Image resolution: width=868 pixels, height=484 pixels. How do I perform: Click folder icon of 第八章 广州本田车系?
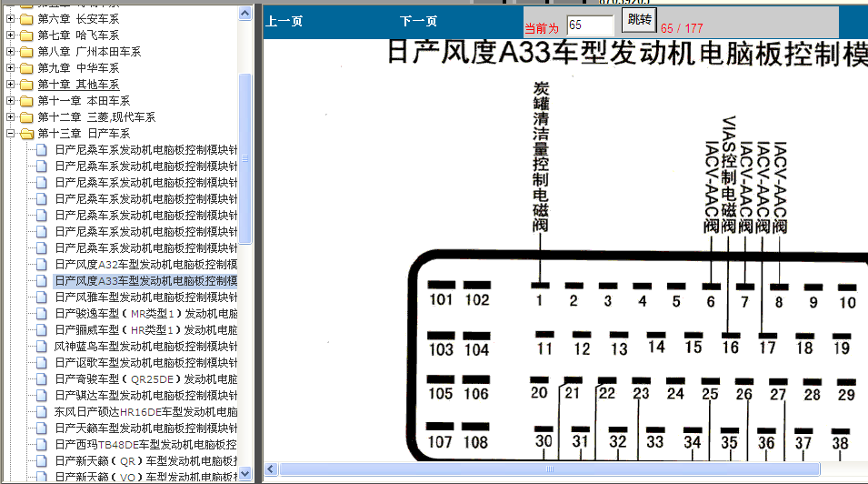pos(26,52)
